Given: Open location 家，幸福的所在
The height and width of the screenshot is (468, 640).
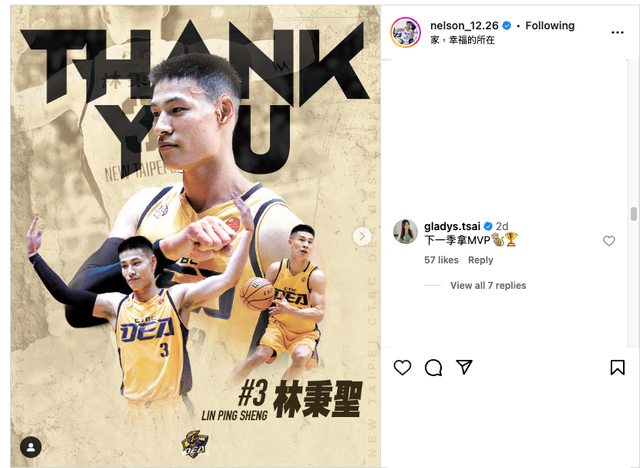Looking at the screenshot, I should tap(462, 40).
